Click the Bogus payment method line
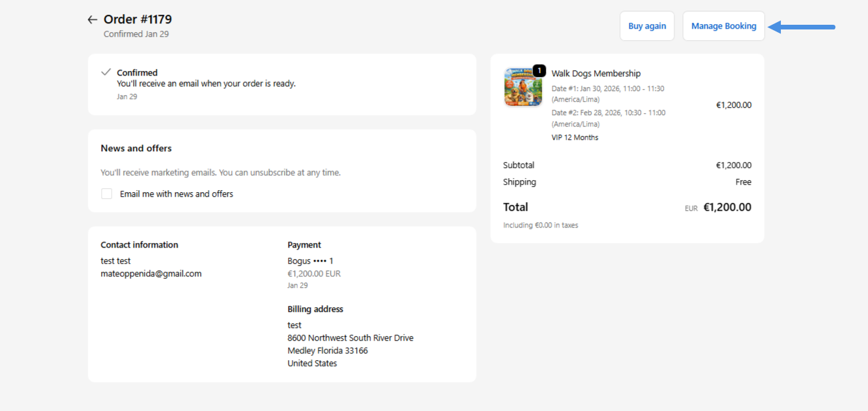 [310, 261]
